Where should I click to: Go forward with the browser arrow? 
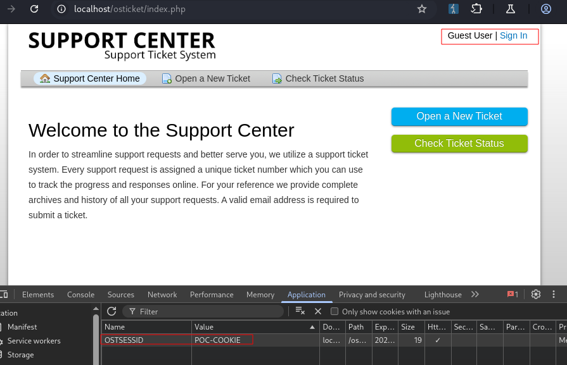point(11,9)
